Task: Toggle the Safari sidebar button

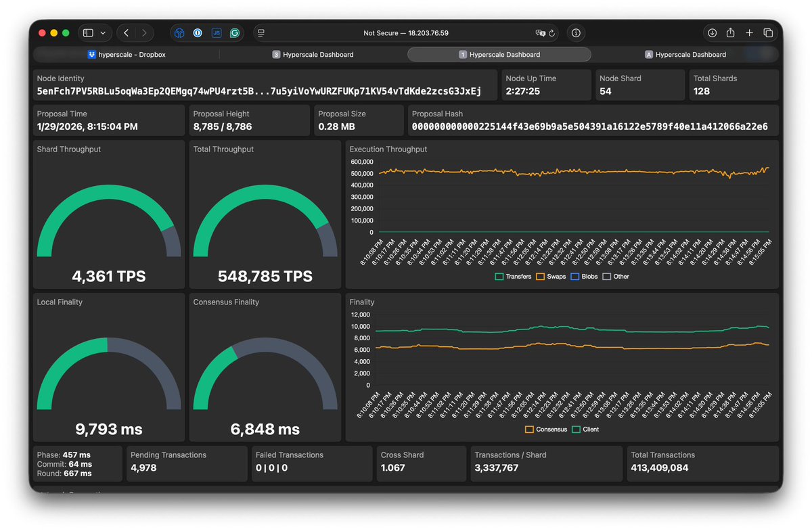Action: click(88, 32)
